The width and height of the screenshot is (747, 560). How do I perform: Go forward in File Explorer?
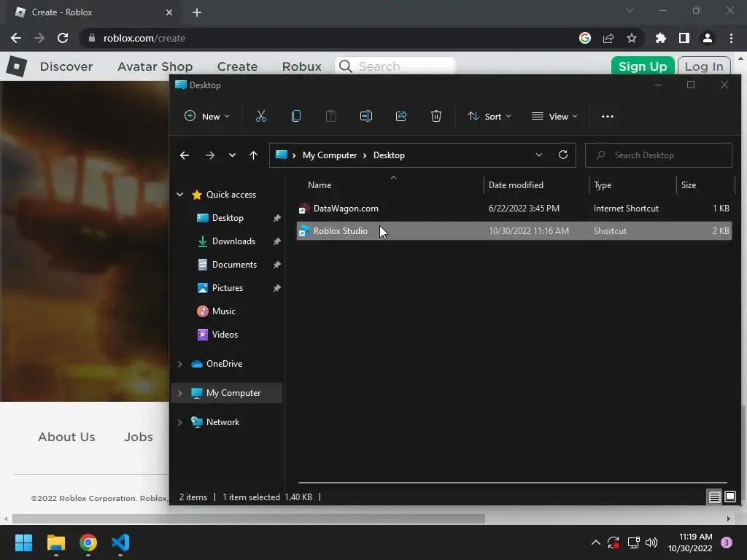pos(209,155)
